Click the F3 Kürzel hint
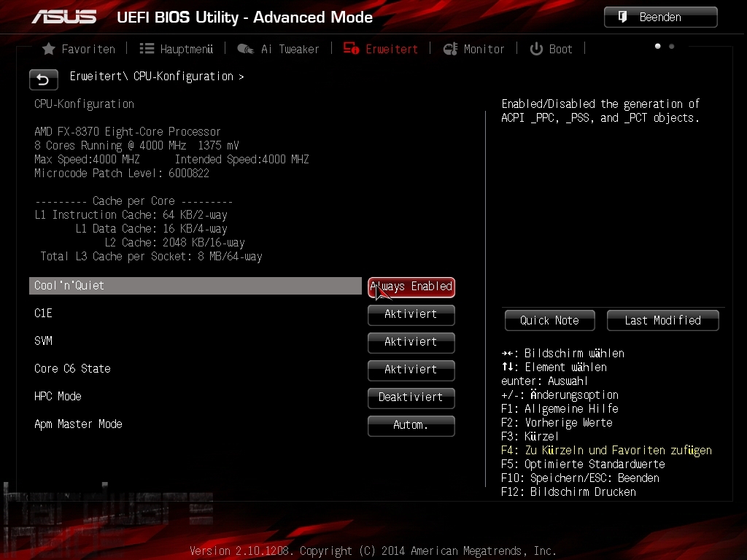Image resolution: width=747 pixels, height=560 pixels. pos(530,437)
